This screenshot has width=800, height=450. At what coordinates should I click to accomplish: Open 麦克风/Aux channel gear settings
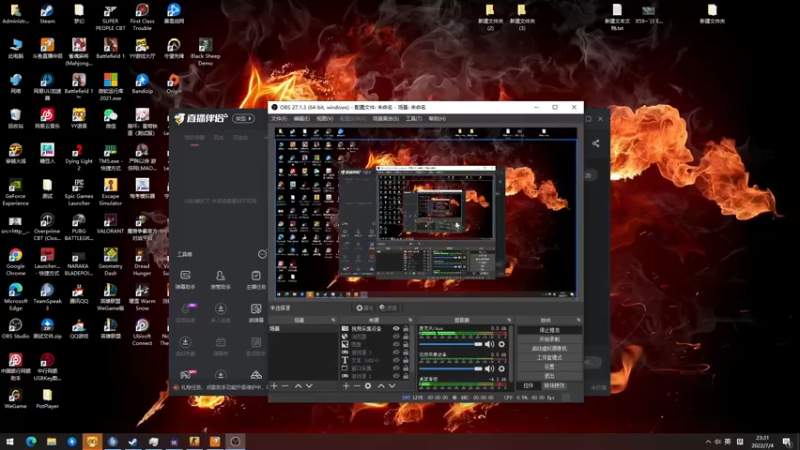[x=502, y=344]
